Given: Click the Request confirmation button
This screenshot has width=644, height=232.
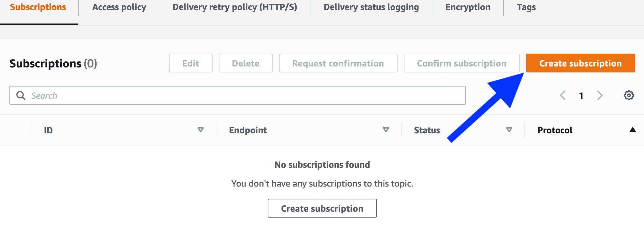Looking at the screenshot, I should [338, 63].
